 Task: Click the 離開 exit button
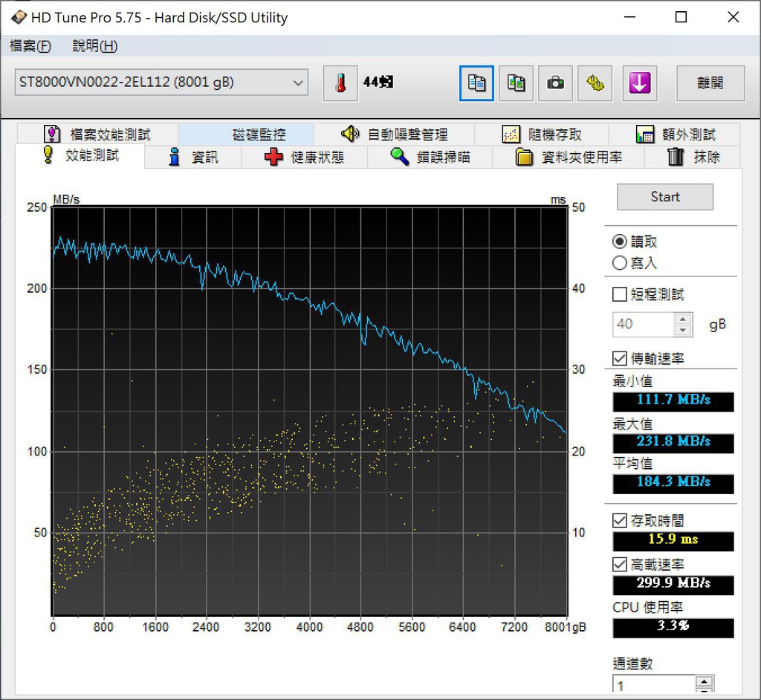click(710, 83)
